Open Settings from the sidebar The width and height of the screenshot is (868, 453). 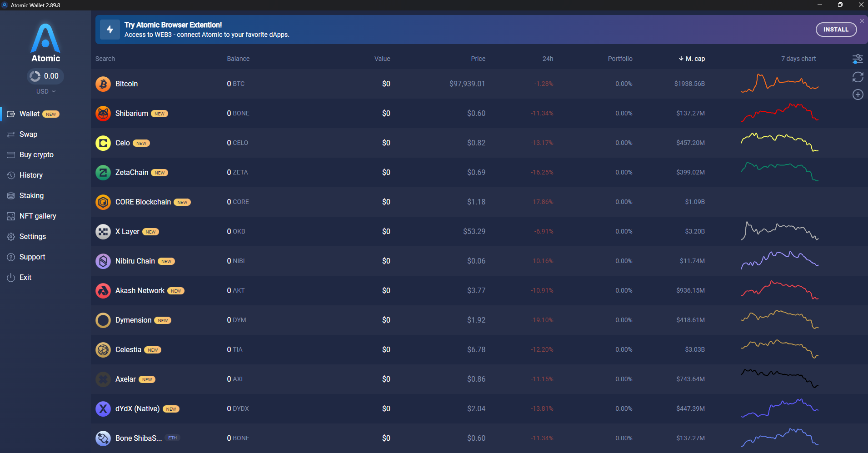[x=32, y=237]
